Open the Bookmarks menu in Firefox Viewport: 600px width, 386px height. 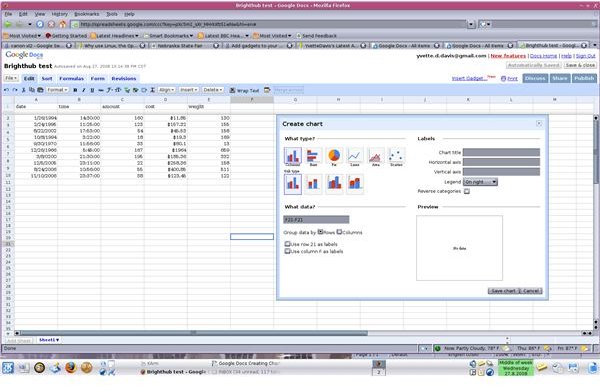pyautogui.click(x=86, y=14)
